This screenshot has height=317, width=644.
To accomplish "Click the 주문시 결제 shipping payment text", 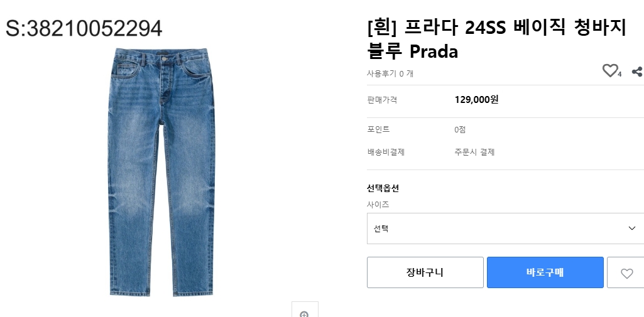I will point(474,152).
